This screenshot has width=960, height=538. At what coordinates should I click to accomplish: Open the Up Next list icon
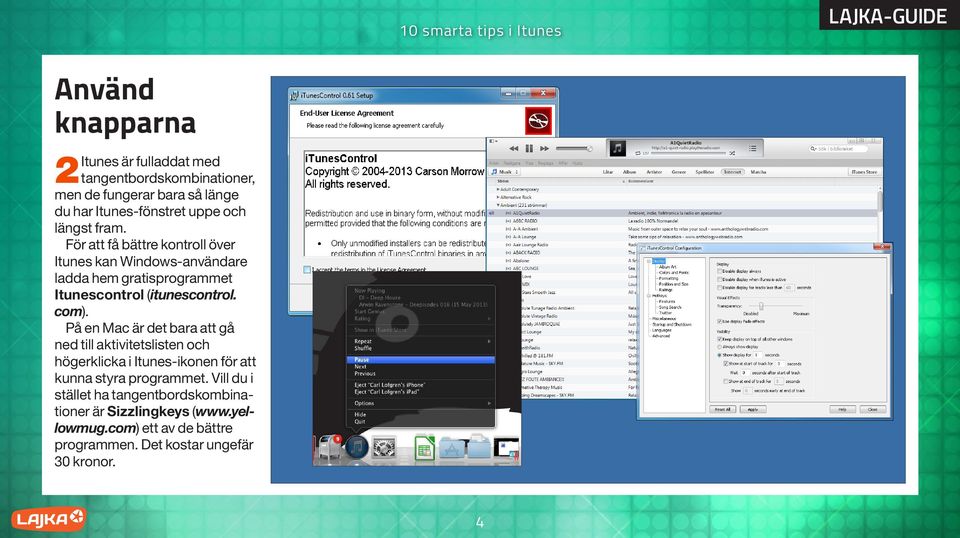[752, 148]
